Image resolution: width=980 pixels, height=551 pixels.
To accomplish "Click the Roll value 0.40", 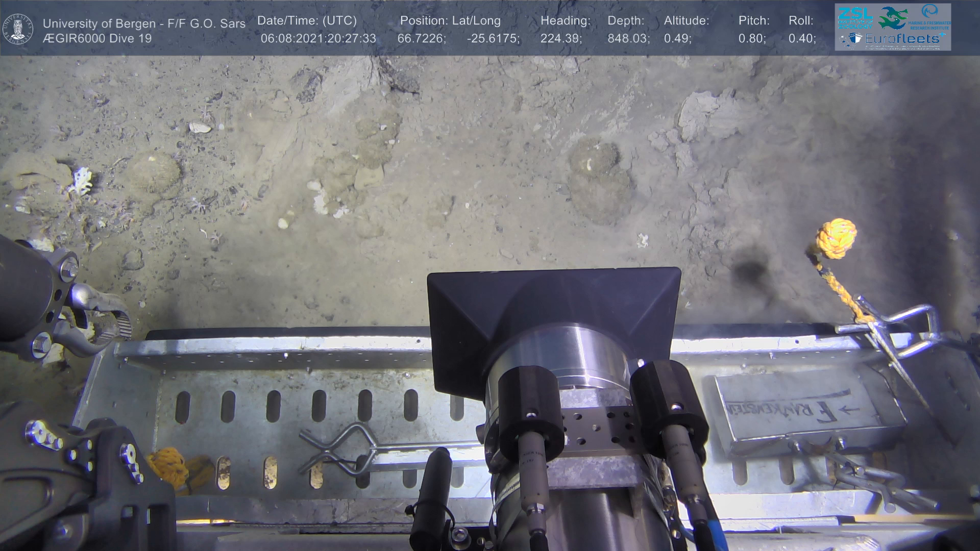I will (802, 39).
